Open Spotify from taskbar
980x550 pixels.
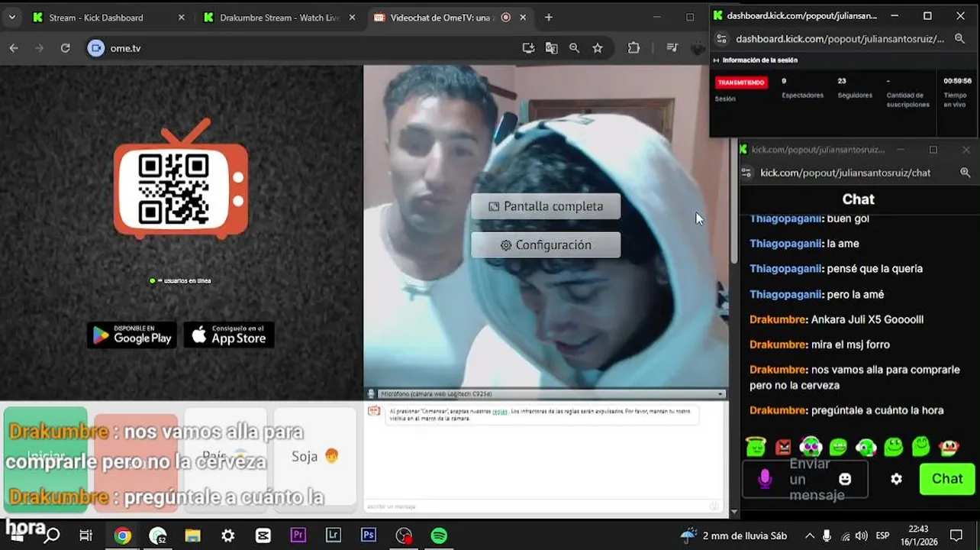(439, 535)
